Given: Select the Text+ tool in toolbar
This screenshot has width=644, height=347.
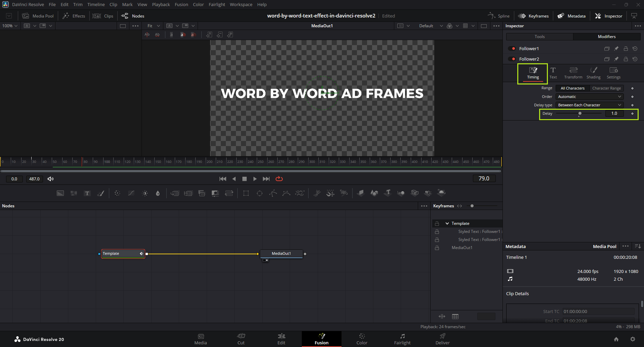Looking at the screenshot, I should pos(87,193).
